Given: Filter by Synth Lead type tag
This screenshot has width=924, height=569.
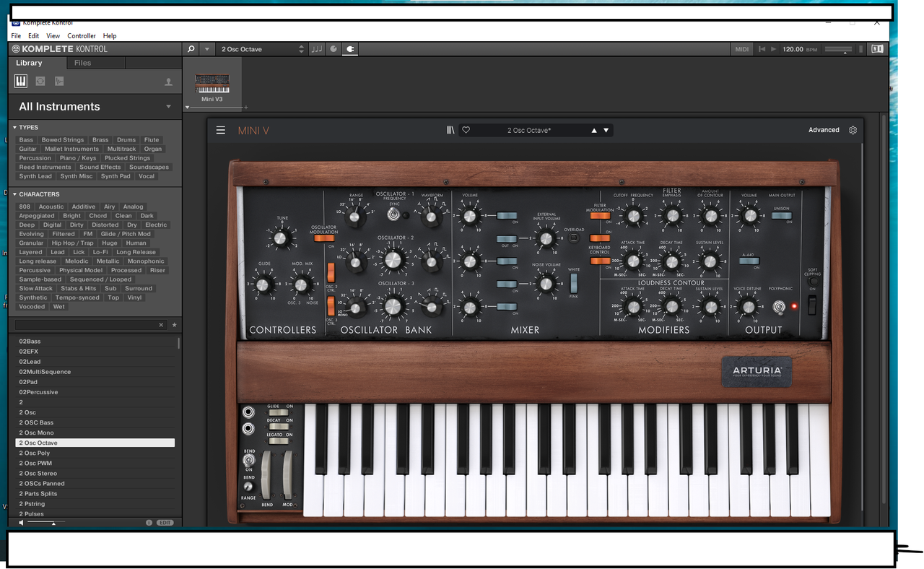Looking at the screenshot, I should 35,176.
